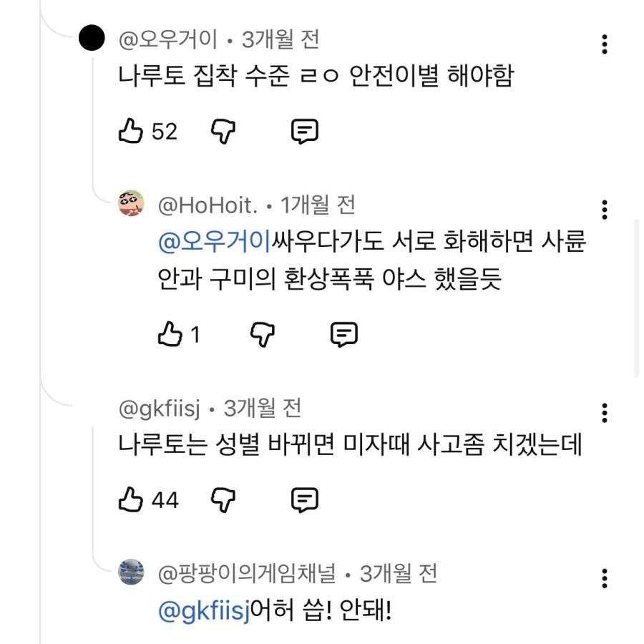Like @HoHoit.'s reply

tap(172, 333)
